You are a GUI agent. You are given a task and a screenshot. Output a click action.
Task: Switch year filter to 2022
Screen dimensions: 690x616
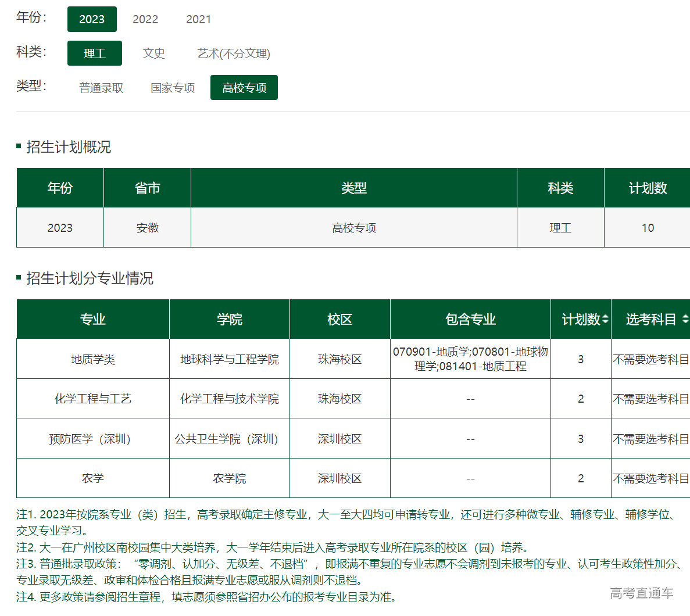145,19
